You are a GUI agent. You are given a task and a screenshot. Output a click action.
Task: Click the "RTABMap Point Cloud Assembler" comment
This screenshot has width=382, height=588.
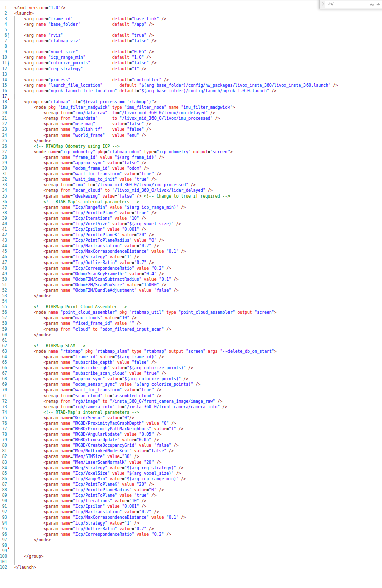tap(80, 306)
